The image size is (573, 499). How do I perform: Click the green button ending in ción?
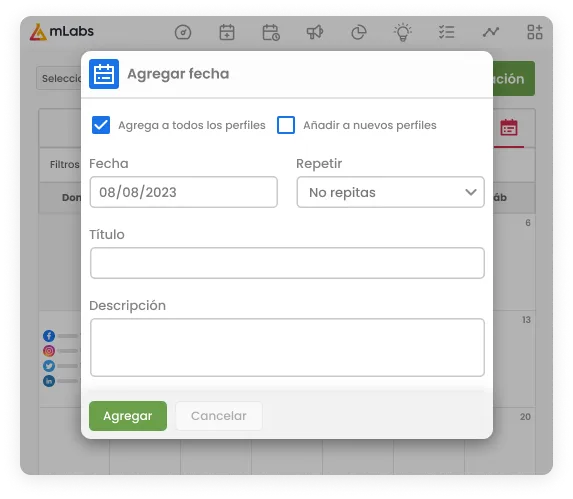click(514, 79)
